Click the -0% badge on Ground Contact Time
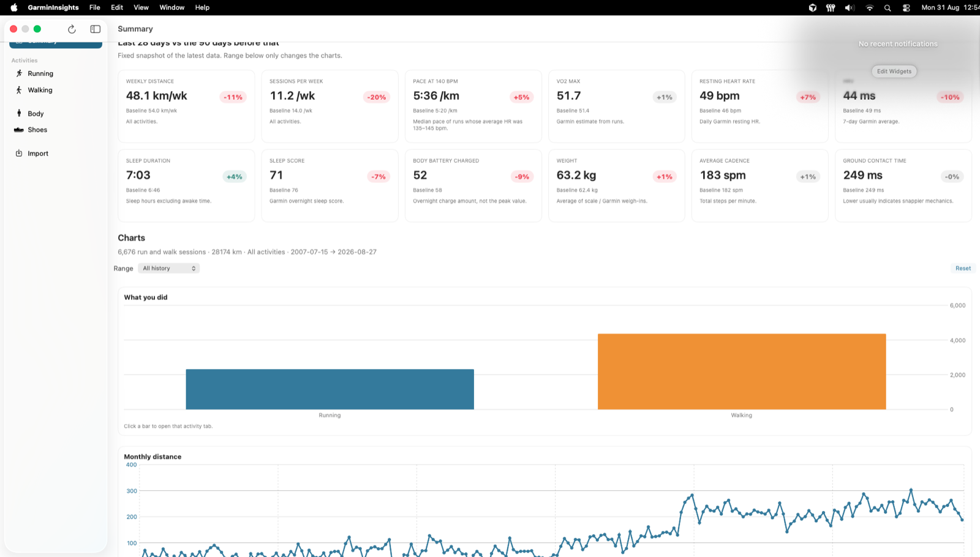The width and height of the screenshot is (980, 557). (952, 177)
